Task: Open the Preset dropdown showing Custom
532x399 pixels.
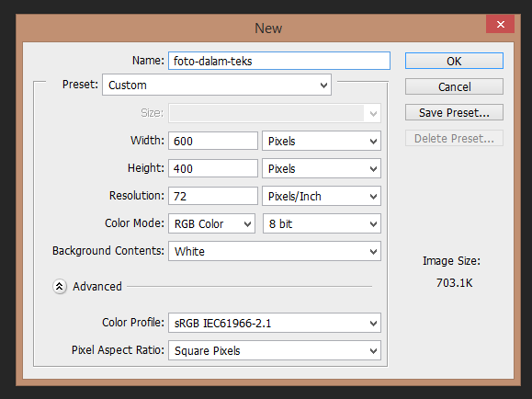Action: (217, 85)
